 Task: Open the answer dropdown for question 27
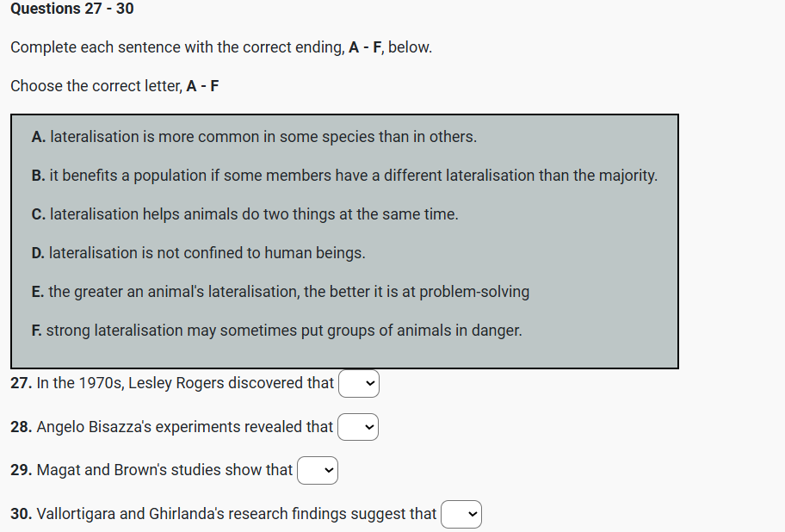[x=359, y=384]
